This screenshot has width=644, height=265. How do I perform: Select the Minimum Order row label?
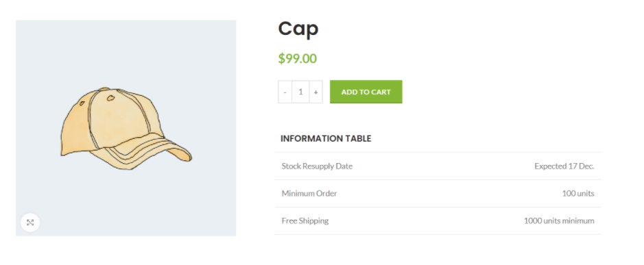[309, 193]
